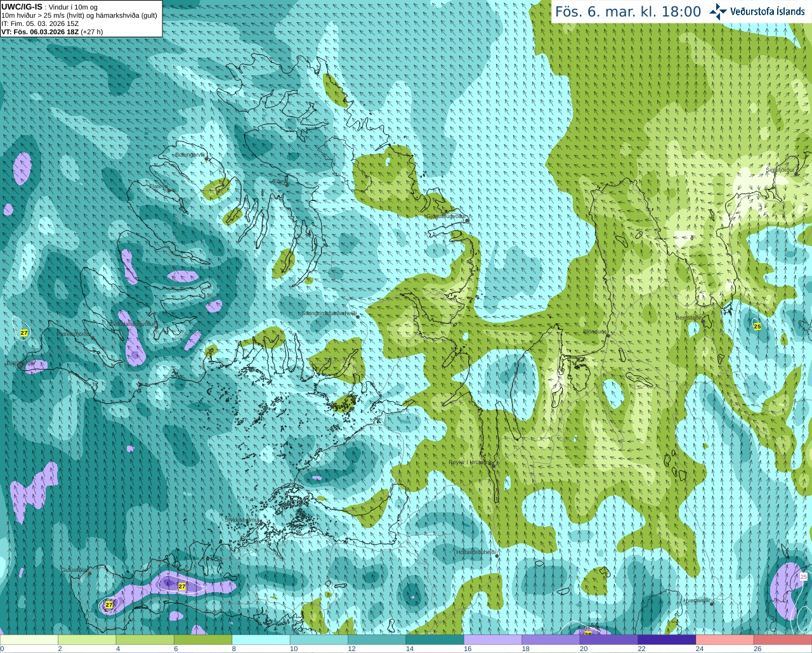
Task: Click the Siglufjörður station dot
Action: click(795, 174)
